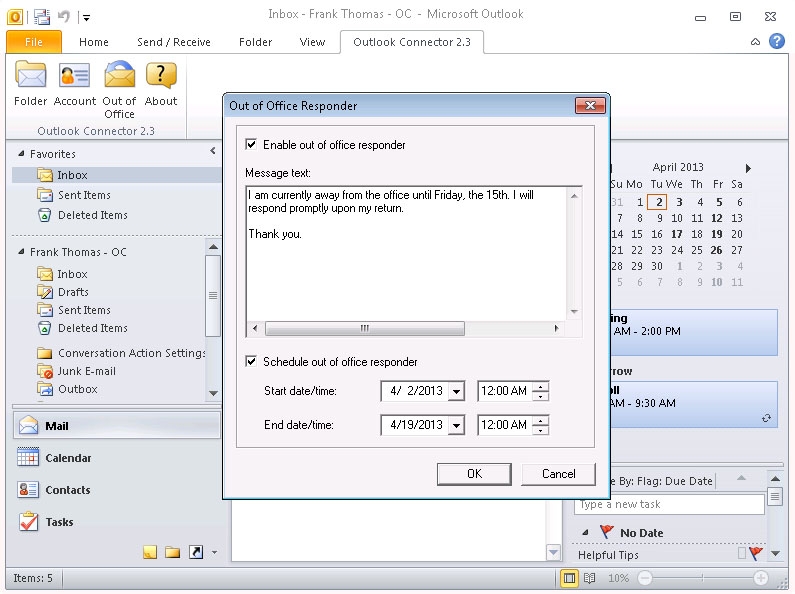The height and width of the screenshot is (594, 795).
Task: Open the File tab
Action: (33, 42)
